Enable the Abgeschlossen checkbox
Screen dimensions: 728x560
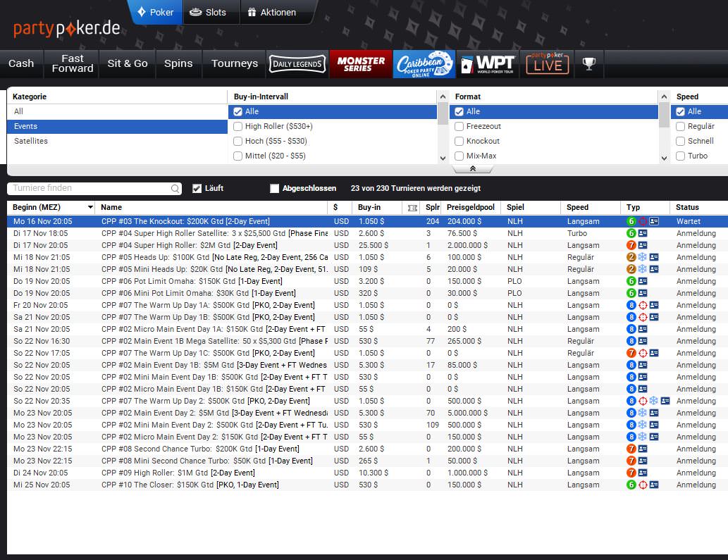(275, 189)
